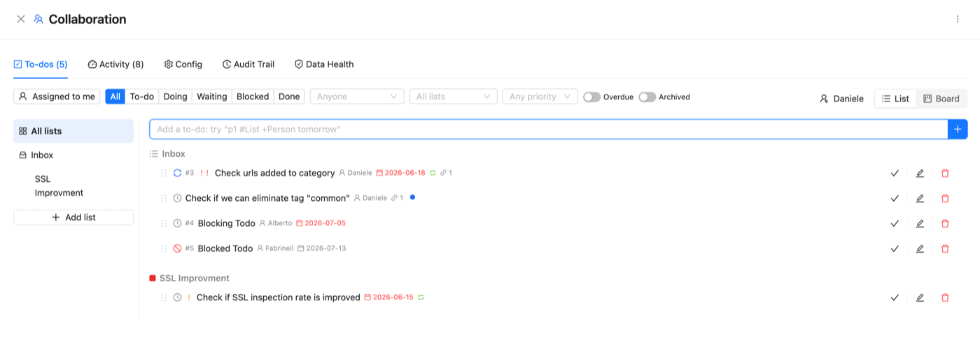Switch to the Activity (8) tab
Screen dimensions: 980x359
(115, 64)
